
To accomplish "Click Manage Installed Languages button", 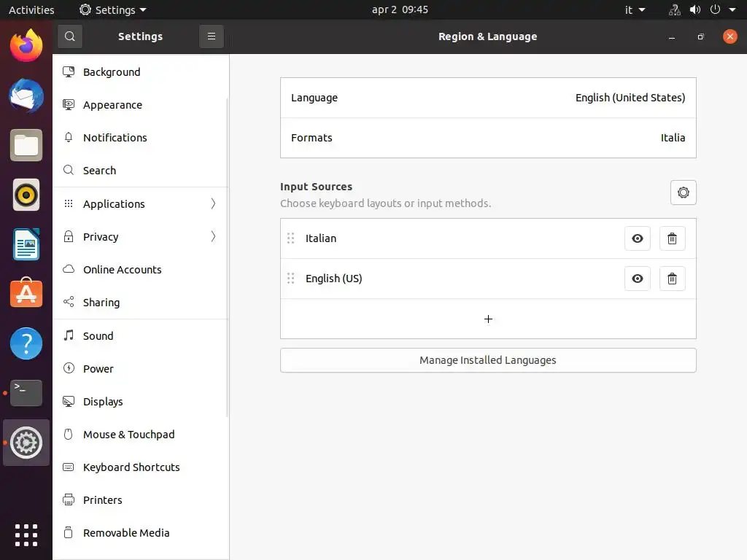I will (488, 360).
